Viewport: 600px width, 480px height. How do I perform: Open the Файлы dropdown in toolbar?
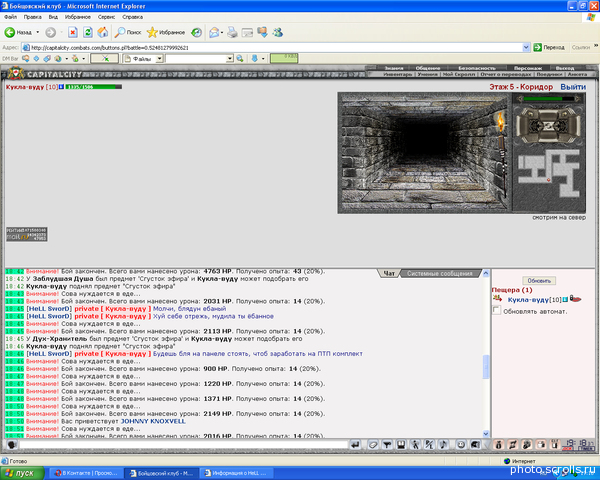158,59
